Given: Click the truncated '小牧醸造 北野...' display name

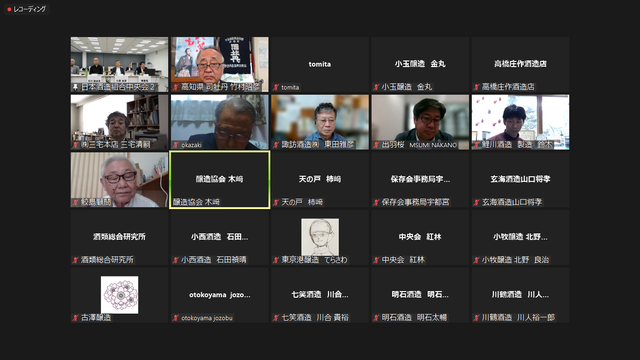Looking at the screenshot, I should click(x=520, y=236).
